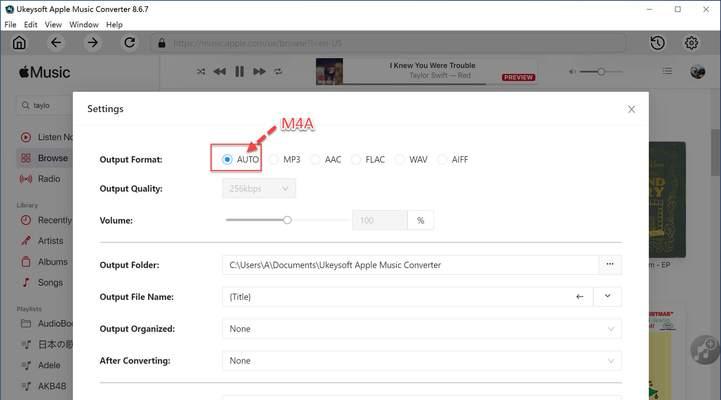Select WAV output format
Viewport: 721px width, 400px height.
click(x=412, y=160)
